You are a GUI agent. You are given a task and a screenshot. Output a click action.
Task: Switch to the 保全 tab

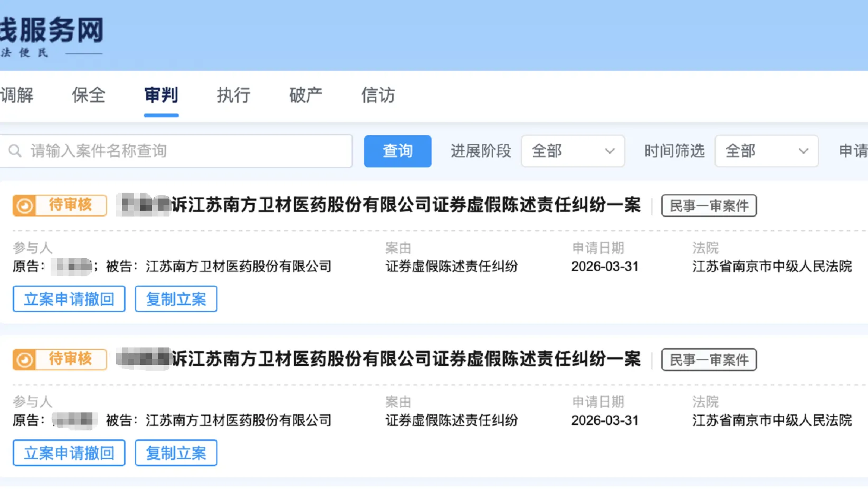coord(88,96)
